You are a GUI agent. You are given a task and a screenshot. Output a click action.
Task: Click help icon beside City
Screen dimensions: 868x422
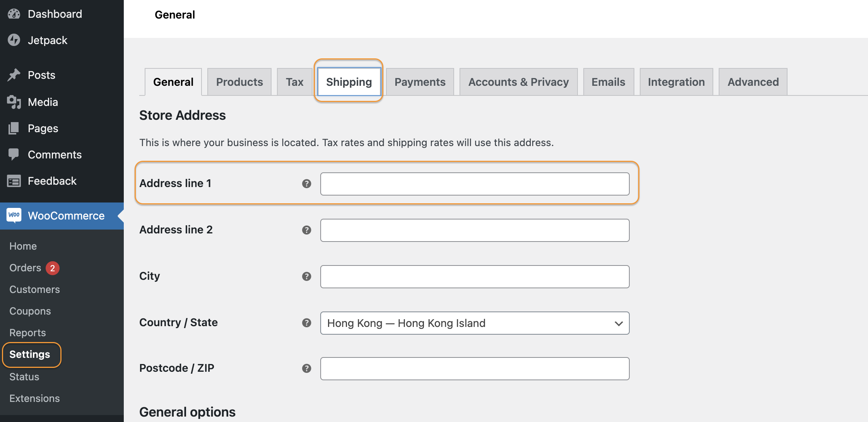[x=307, y=276]
